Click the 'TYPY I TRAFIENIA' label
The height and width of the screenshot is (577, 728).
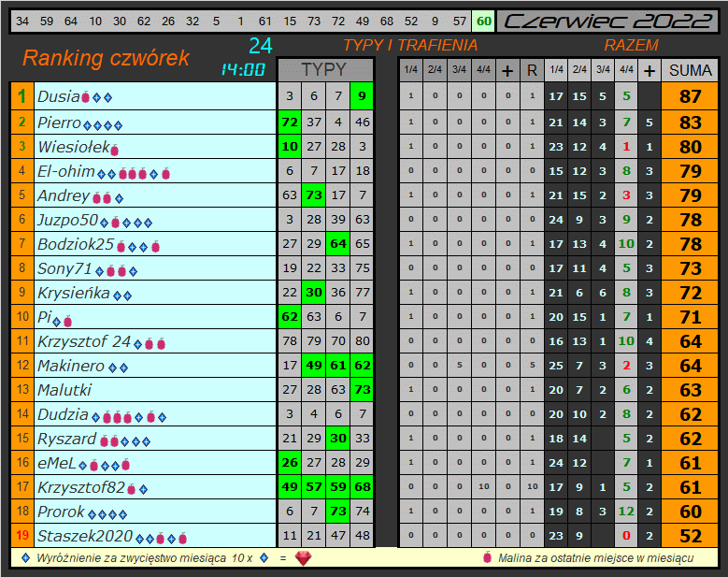(x=410, y=45)
